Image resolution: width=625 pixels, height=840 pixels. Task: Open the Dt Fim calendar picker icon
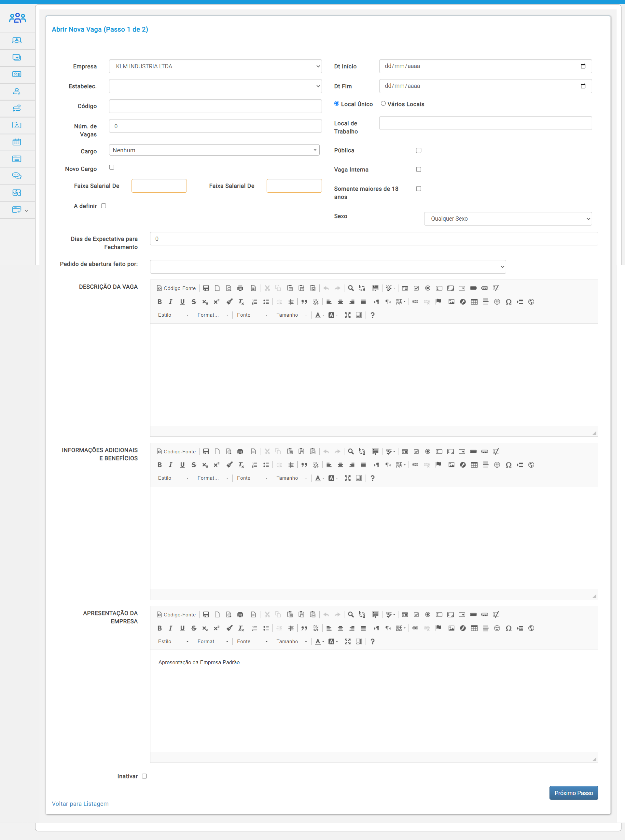pos(583,86)
